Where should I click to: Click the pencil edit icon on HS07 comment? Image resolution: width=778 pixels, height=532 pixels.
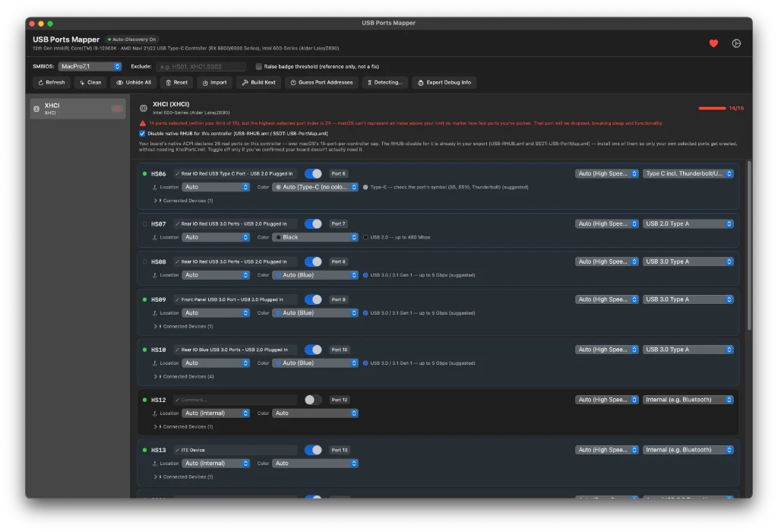[177, 223]
